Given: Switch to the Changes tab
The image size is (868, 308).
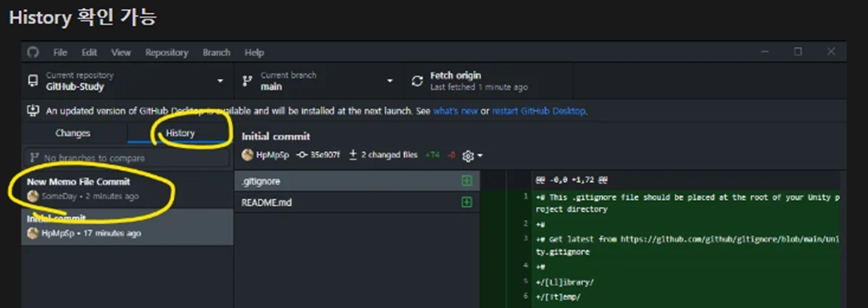Looking at the screenshot, I should (73, 133).
